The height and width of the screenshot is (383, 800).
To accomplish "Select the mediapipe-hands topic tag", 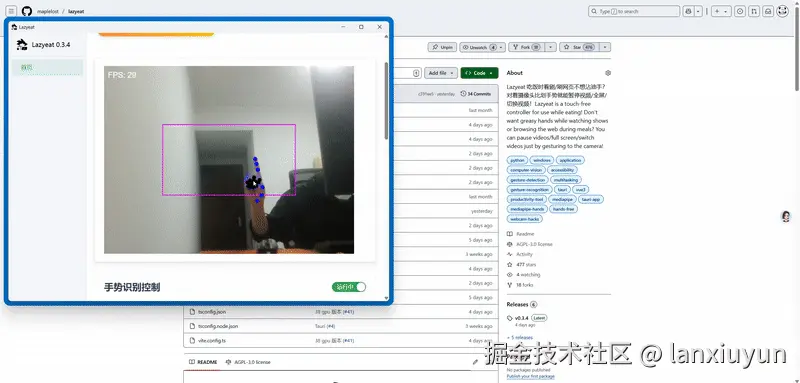I will pyautogui.click(x=527, y=209).
